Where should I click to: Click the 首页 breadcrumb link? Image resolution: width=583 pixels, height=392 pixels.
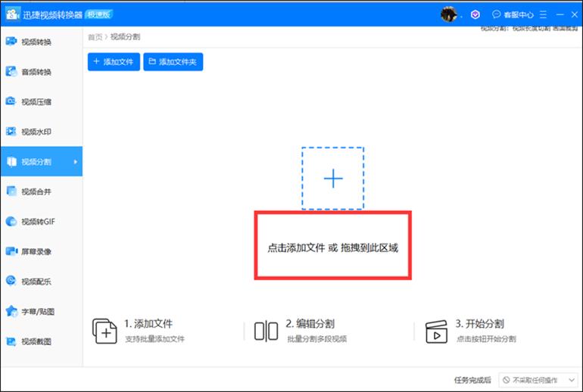click(x=95, y=37)
